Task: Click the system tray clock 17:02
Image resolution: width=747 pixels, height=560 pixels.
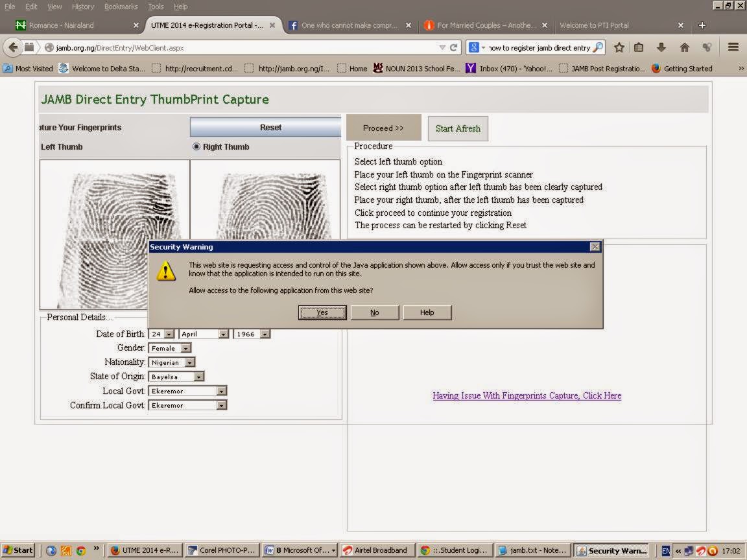Action: point(731,551)
